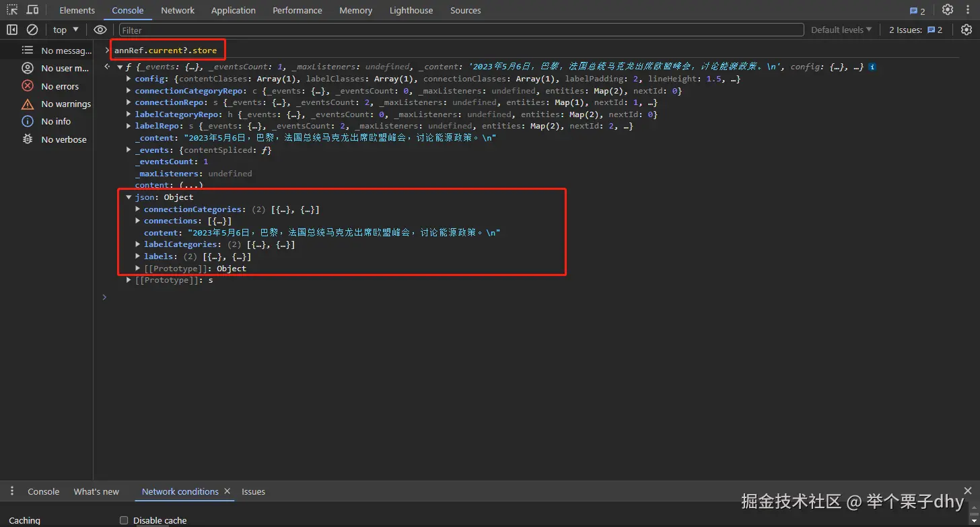Image resolution: width=980 pixels, height=527 pixels.
Task: Close the Network conditions drawer tab
Action: 228,491
